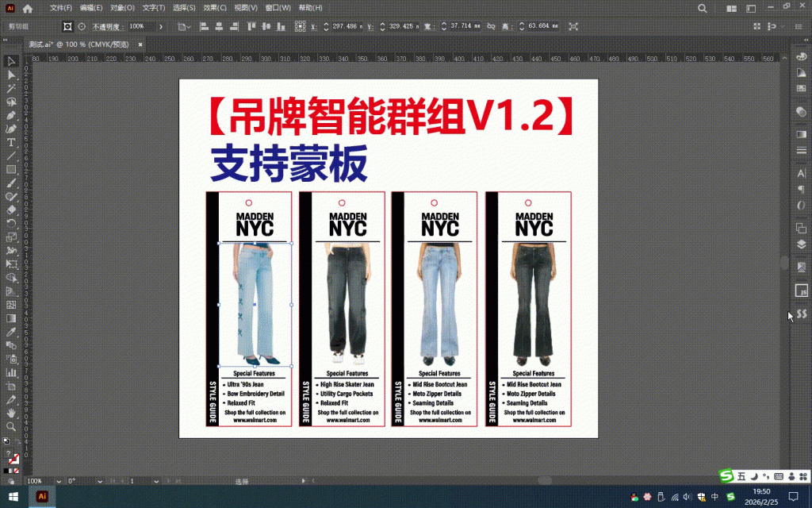812x508 pixels.
Task: Choose the Lasso tool
Action: (11, 102)
